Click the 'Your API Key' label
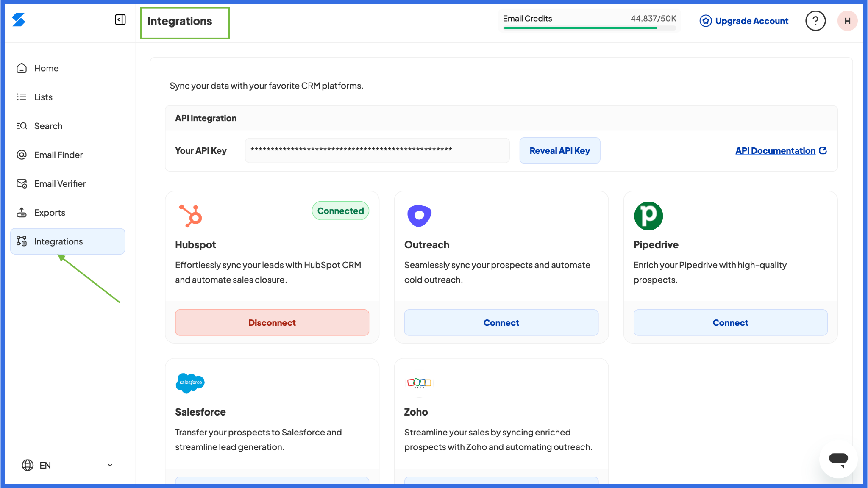This screenshot has height=488, width=868. pyautogui.click(x=200, y=150)
